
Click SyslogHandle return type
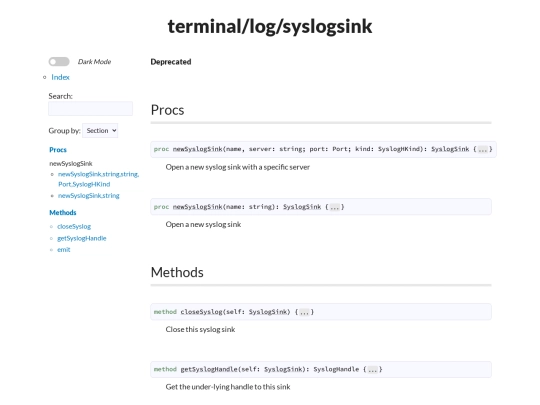[x=336, y=369]
